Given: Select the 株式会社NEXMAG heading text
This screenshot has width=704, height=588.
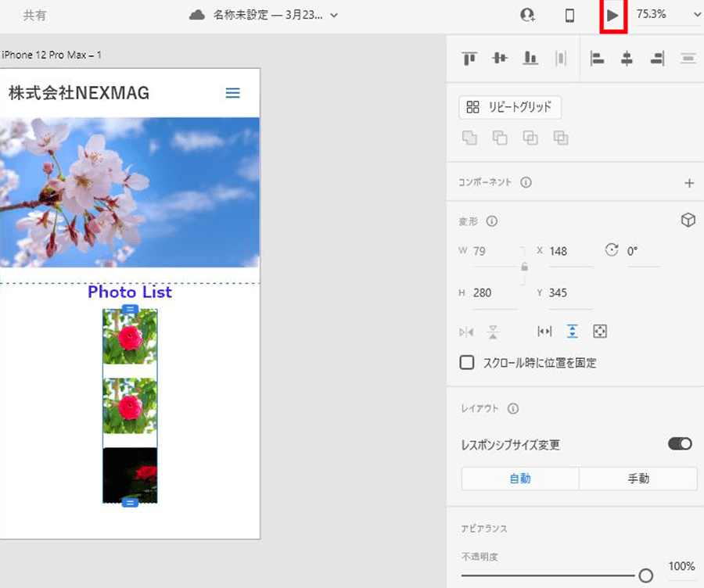Looking at the screenshot, I should pyautogui.click(x=79, y=93).
